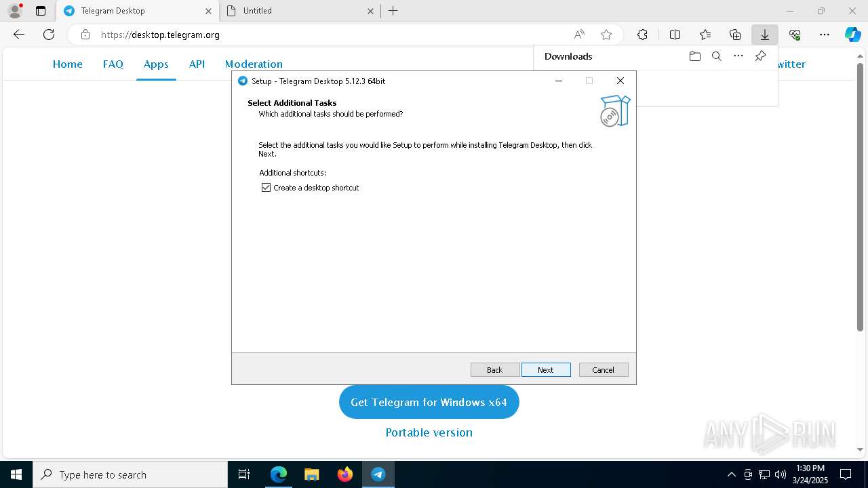Add page to favorites star icon
Viewport: 868px width, 488px height.
[606, 35]
